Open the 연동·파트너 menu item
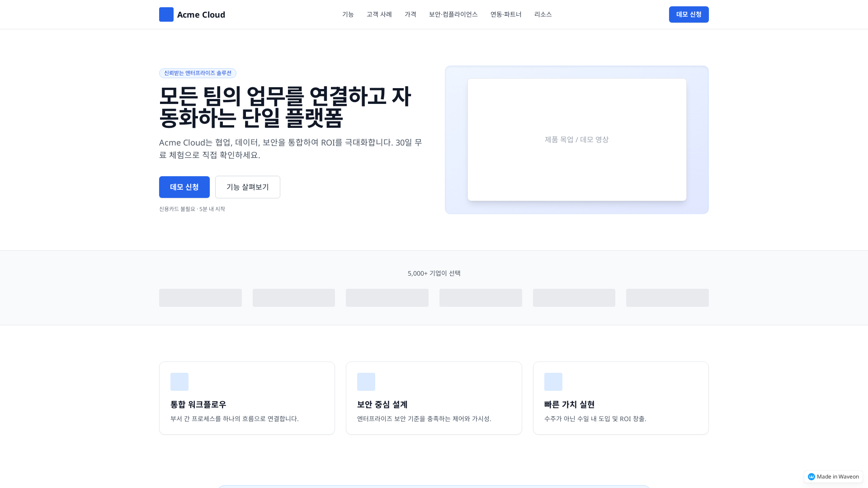Image resolution: width=868 pixels, height=488 pixels. pos(506,14)
